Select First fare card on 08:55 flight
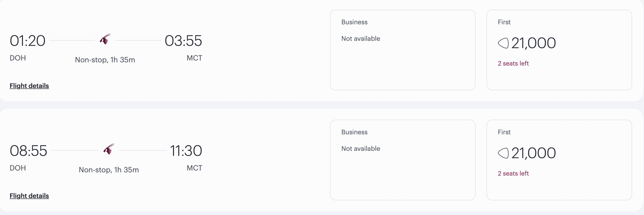Screen dimensions: 644x215 click(x=559, y=160)
